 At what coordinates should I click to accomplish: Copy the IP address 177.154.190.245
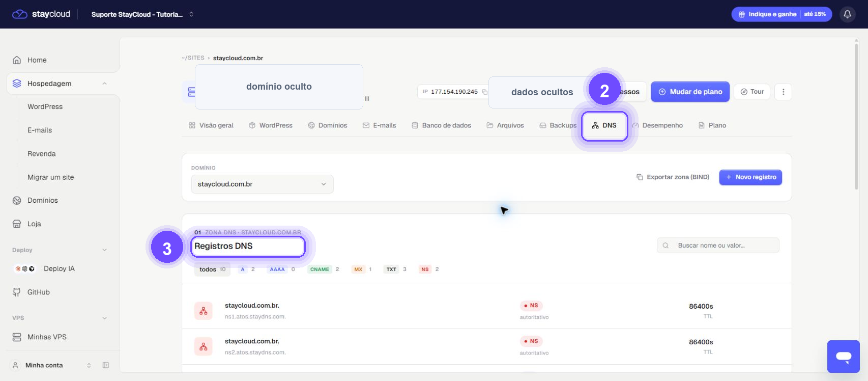tap(484, 92)
